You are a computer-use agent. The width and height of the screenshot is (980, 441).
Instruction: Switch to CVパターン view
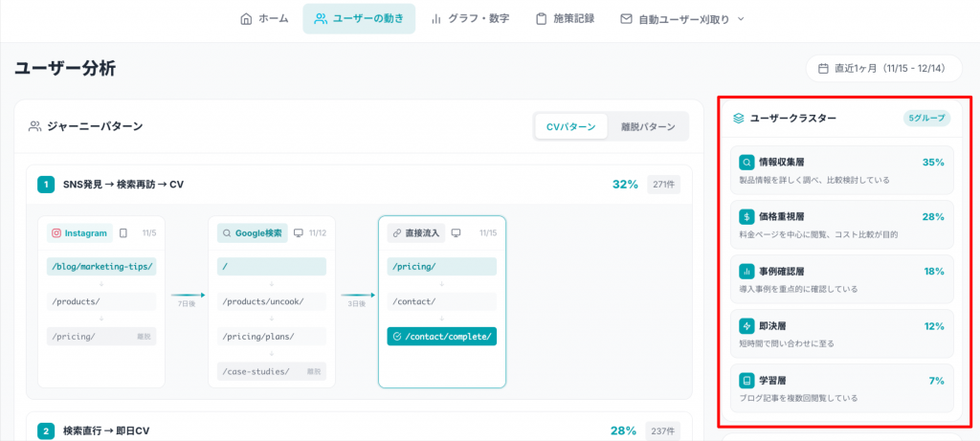(570, 126)
